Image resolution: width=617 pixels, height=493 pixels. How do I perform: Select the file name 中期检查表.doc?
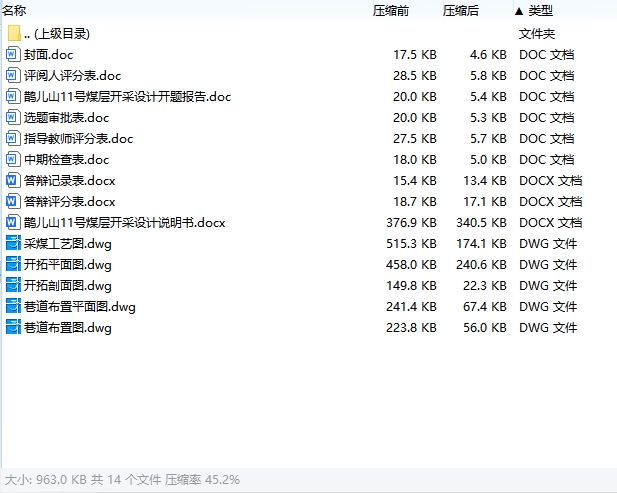pyautogui.click(x=66, y=160)
